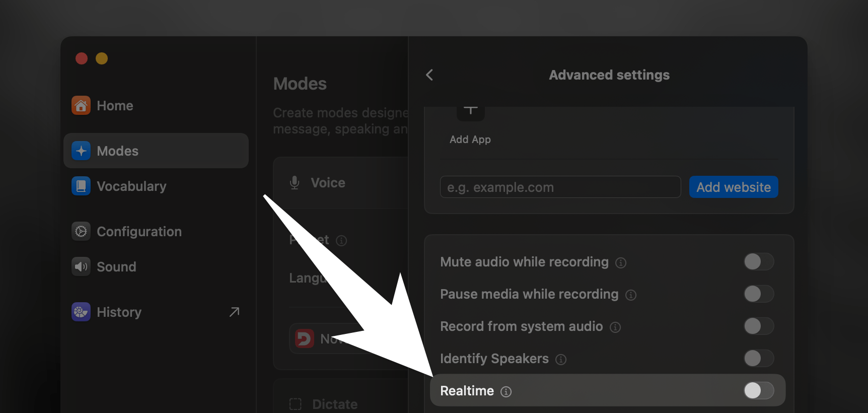Open the Home section

pyautogui.click(x=156, y=105)
